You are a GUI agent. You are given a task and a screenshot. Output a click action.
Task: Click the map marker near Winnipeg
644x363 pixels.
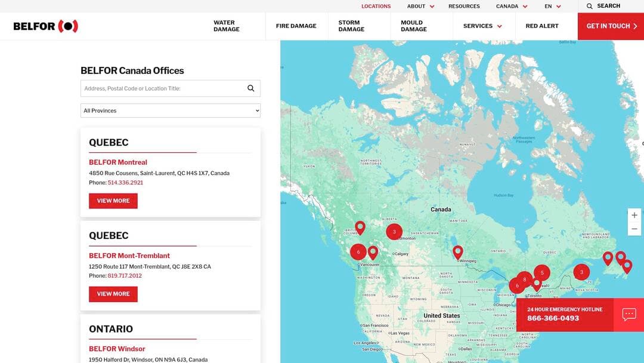458,252
